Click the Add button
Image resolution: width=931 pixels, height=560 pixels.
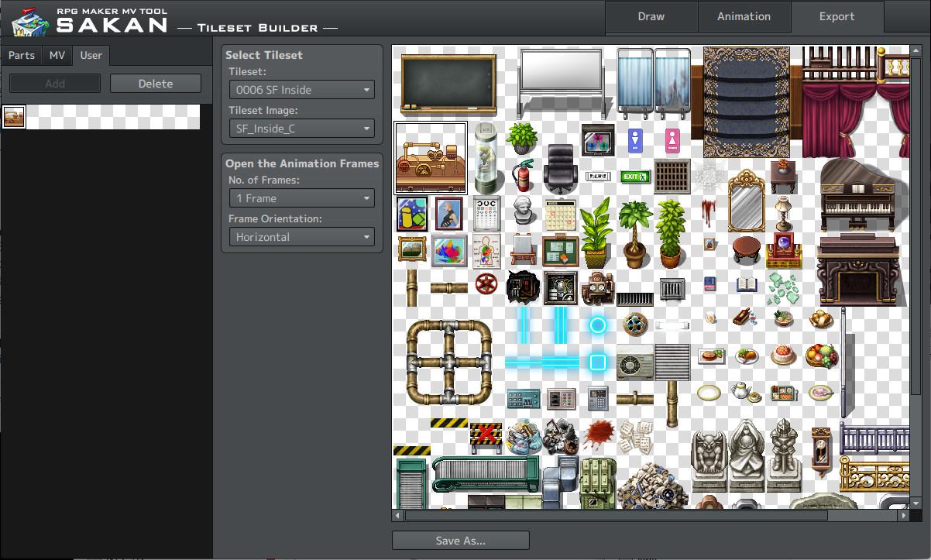54,83
